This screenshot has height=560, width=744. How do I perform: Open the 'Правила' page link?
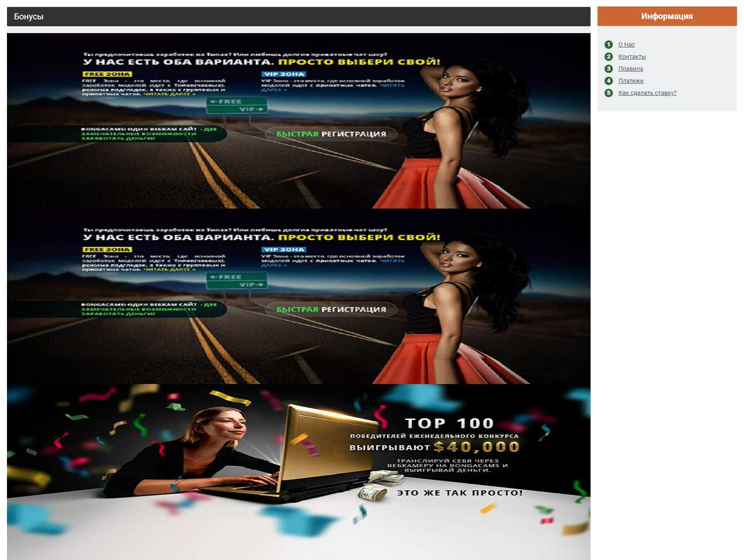pos(630,69)
